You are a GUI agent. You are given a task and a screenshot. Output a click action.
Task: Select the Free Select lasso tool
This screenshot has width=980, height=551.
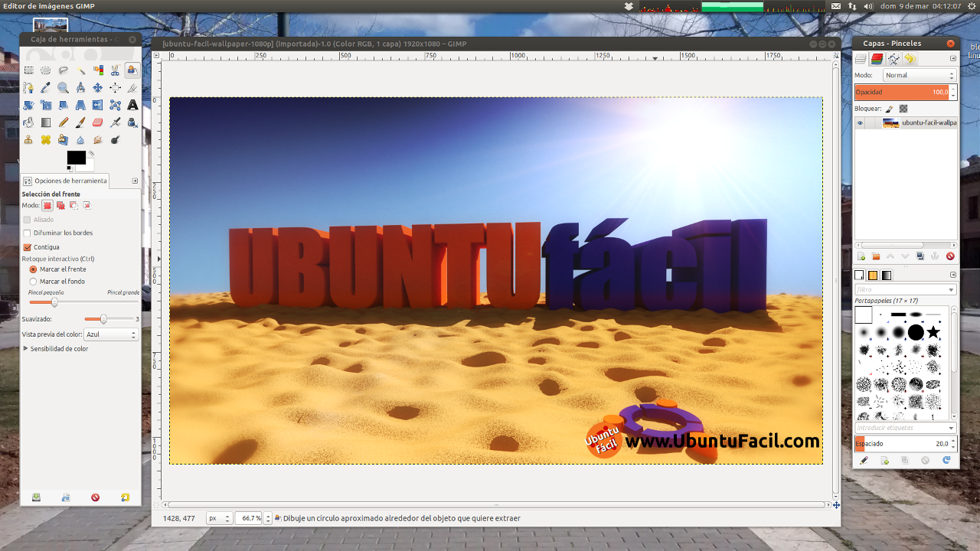(63, 70)
